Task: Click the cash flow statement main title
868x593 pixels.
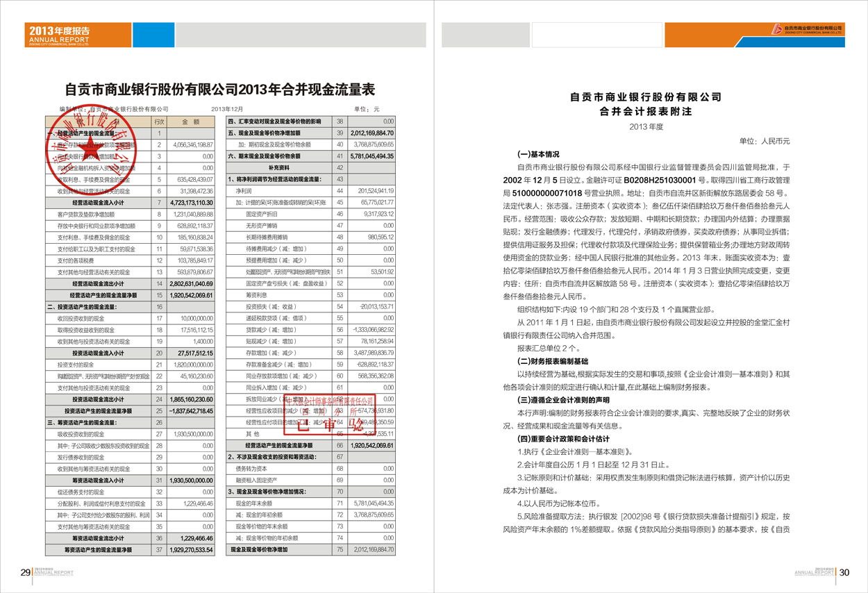Action: click(219, 90)
